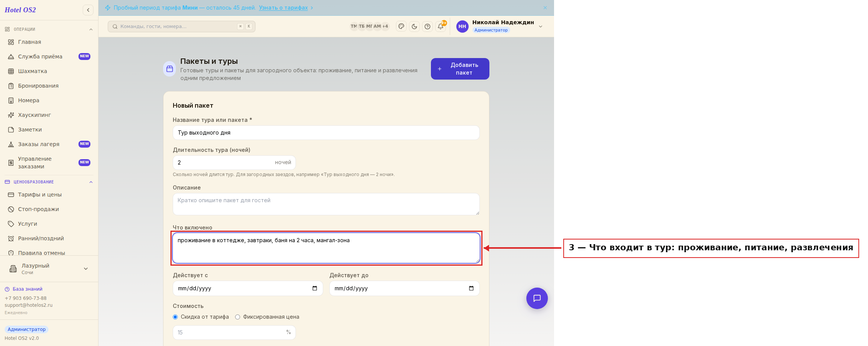Click the Хаускипинг sparkle icon
The height and width of the screenshot is (346, 868).
click(11, 115)
